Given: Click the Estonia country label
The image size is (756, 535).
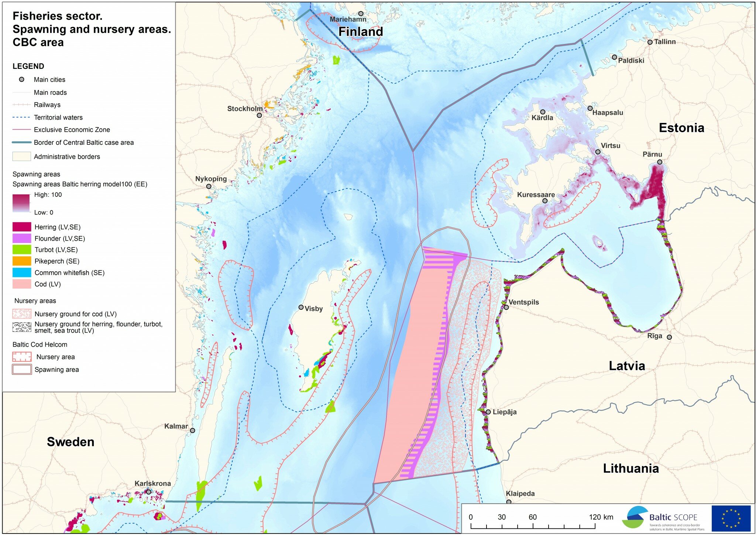Looking at the screenshot, I should point(681,128).
